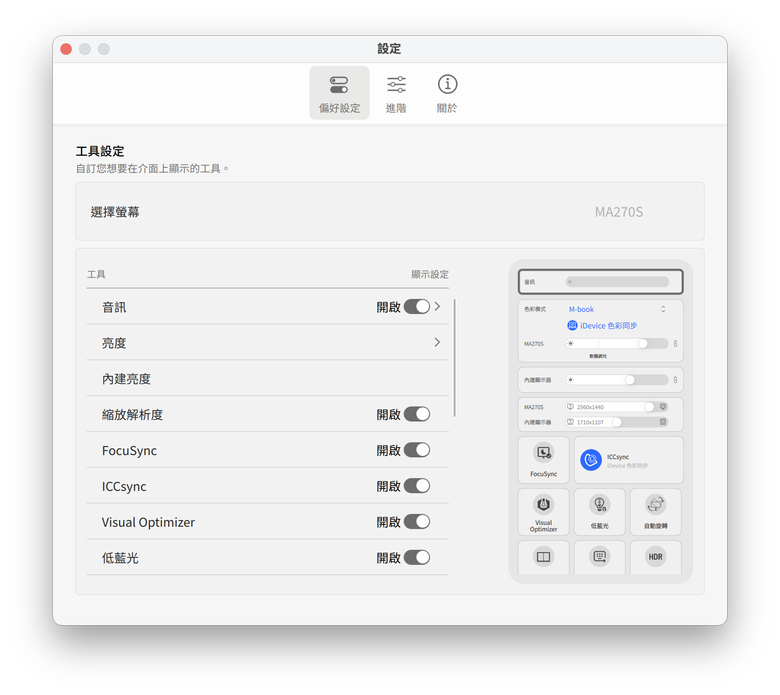Click the 音訊 volume bar in preview
This screenshot has height=695, width=780.
point(617,282)
